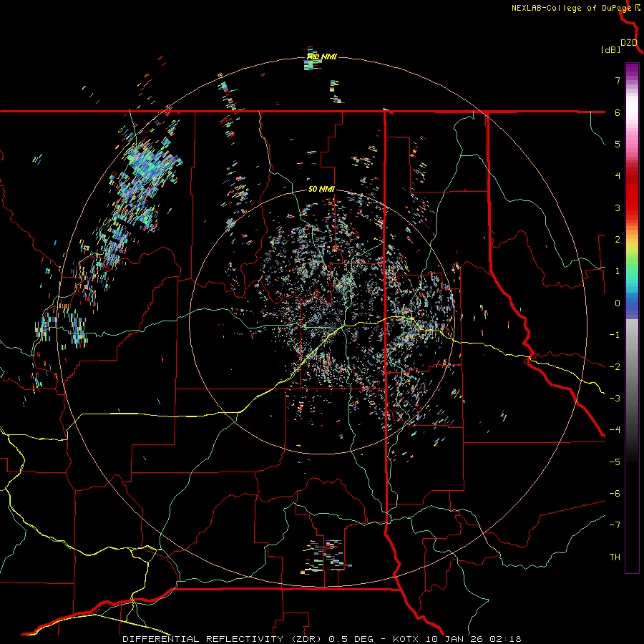Click the DZD label above the color scale
The height and width of the screenshot is (644, 644).
coord(629,43)
